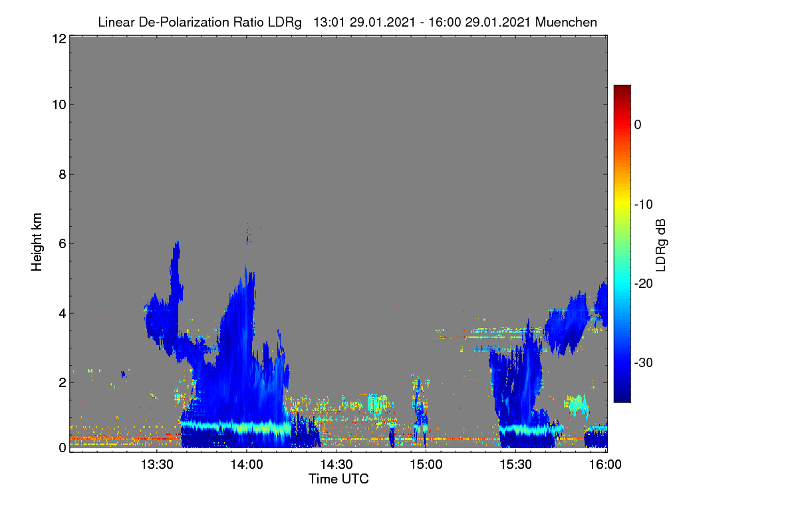Click the '13:30' time tick label

pyautogui.click(x=157, y=465)
